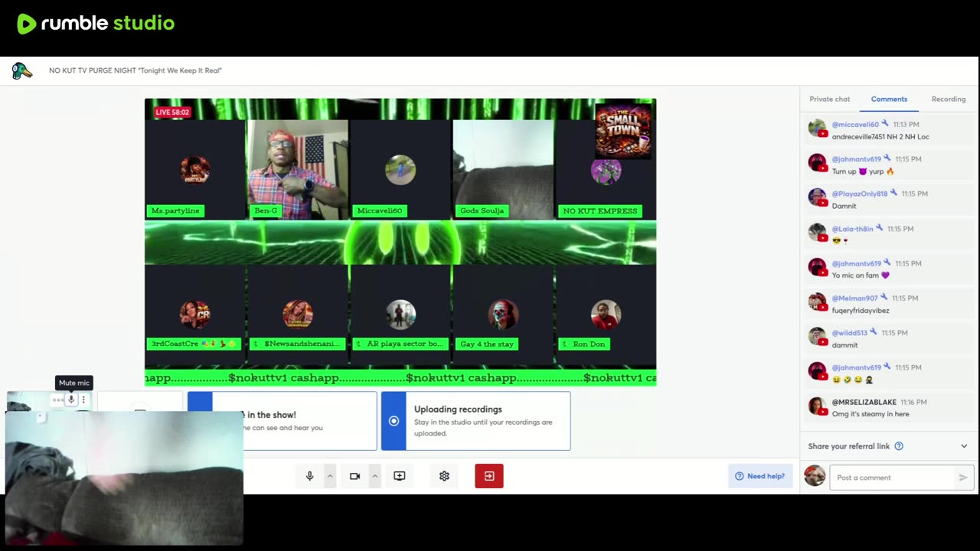Screen dimensions: 980x551
Task: Expand camera device options arrow
Action: pos(374,476)
